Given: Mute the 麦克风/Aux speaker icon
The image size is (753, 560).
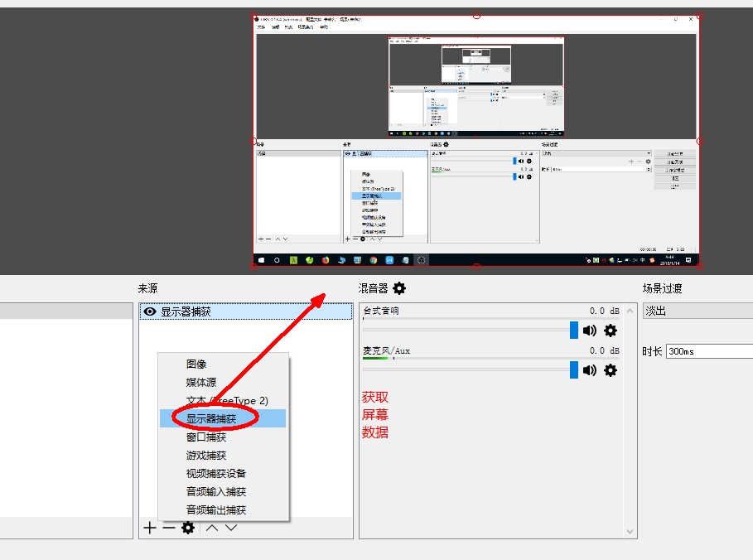Looking at the screenshot, I should pos(589,369).
